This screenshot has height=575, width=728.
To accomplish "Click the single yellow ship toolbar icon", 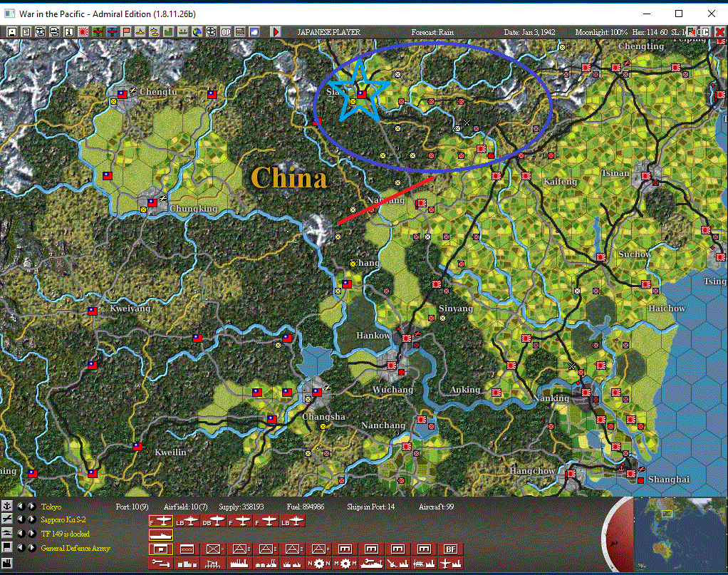I will click(140, 32).
